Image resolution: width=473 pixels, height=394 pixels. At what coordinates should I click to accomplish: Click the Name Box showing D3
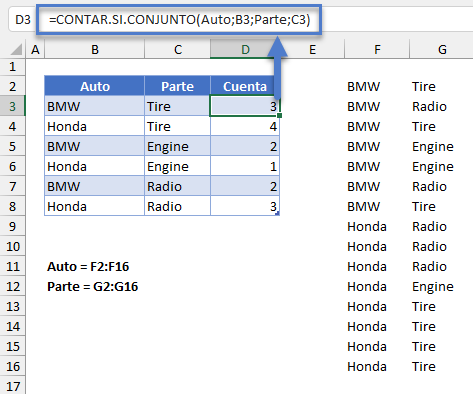pos(23,20)
